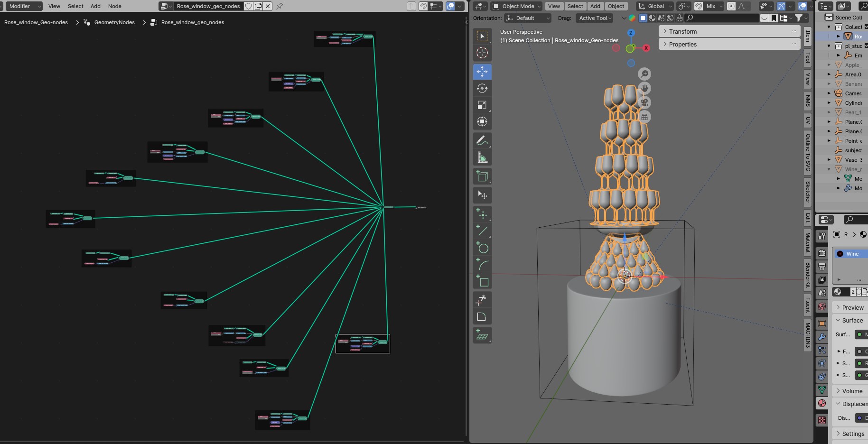Expand the Transform panel

pos(683,31)
